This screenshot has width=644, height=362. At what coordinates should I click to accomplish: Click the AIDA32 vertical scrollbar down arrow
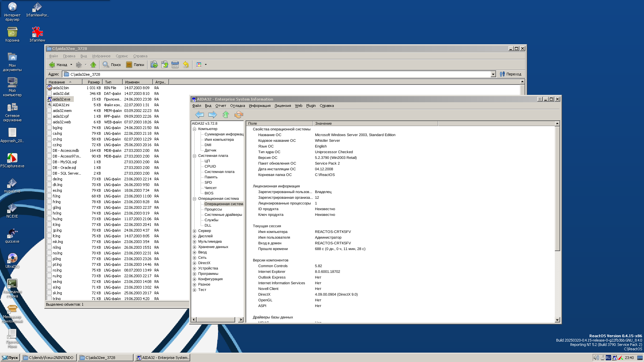557,320
